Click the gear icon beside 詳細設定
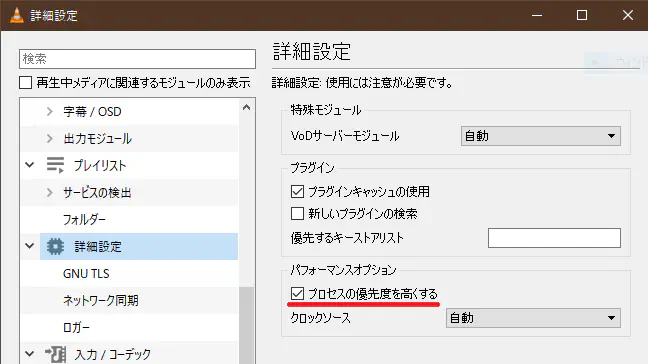Image resolution: width=648 pixels, height=364 pixels. click(55, 246)
